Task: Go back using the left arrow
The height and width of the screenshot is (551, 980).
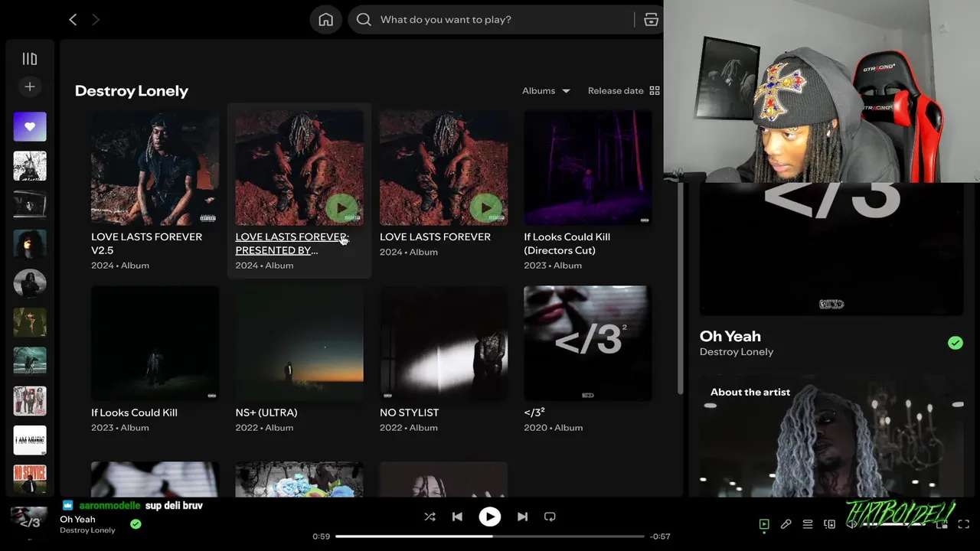Action: tap(73, 20)
